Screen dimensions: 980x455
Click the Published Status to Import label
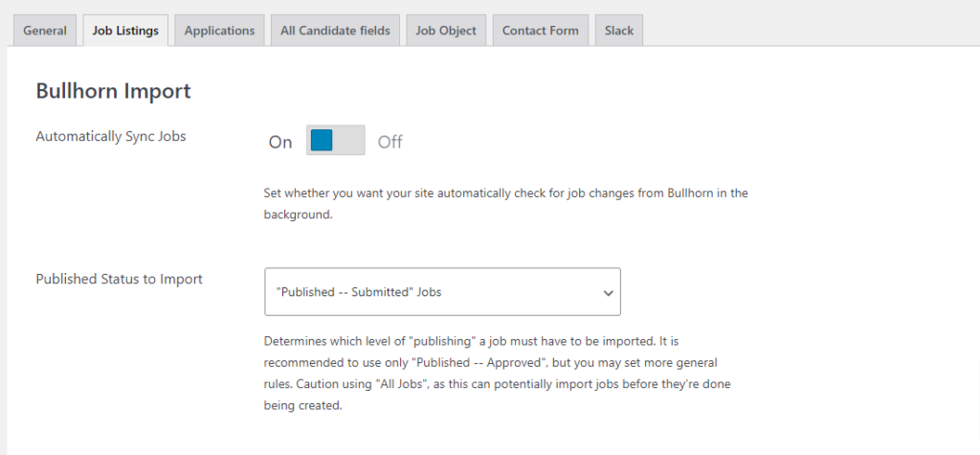[119, 279]
